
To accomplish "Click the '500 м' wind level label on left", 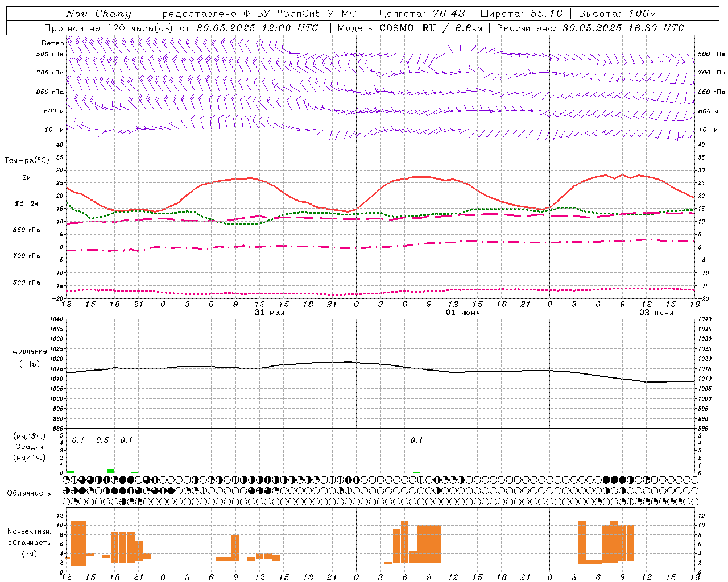I will 54,111.
